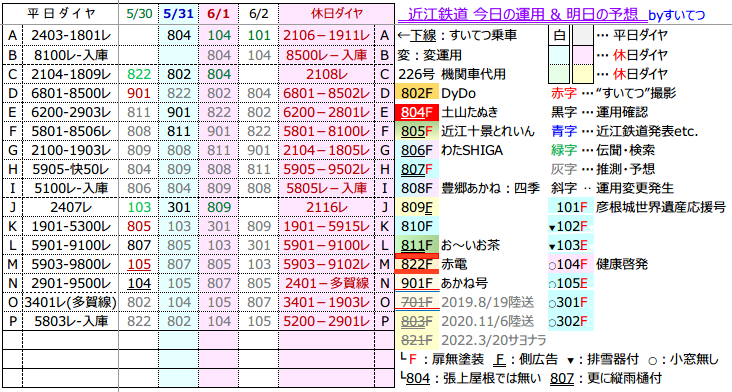
Task: Click the 811F green cell beside お～いお茶
Action: pyautogui.click(x=417, y=245)
